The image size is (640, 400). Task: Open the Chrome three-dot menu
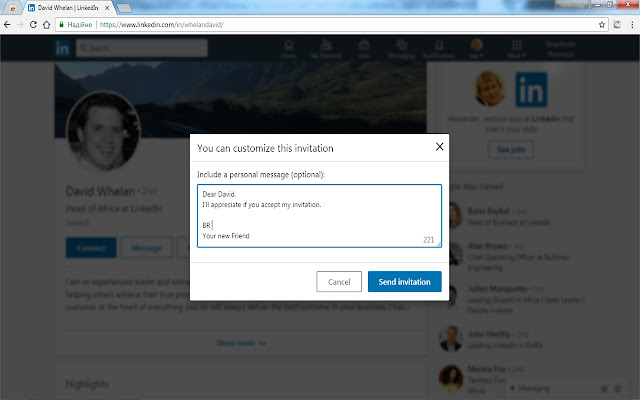[632, 24]
